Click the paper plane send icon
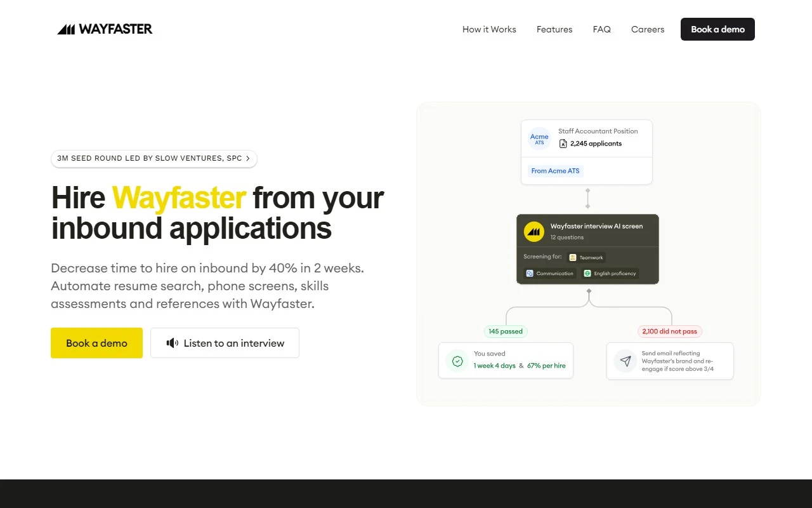 coord(625,361)
